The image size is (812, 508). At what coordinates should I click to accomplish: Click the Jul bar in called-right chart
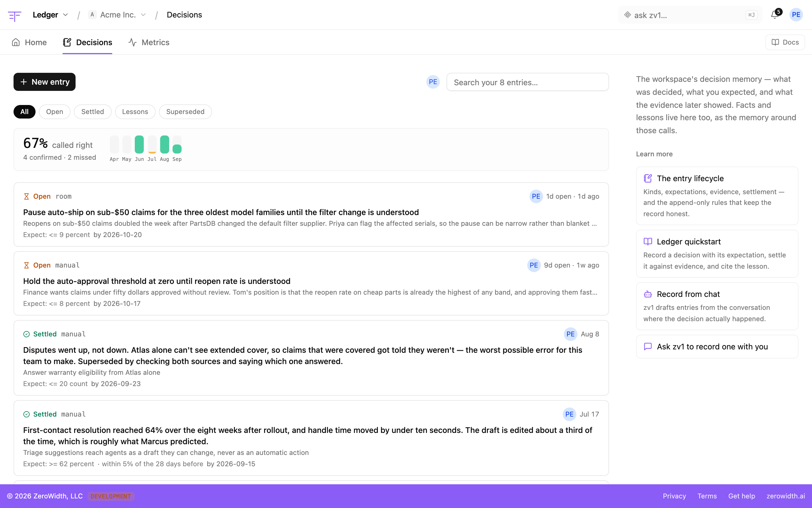point(152,144)
